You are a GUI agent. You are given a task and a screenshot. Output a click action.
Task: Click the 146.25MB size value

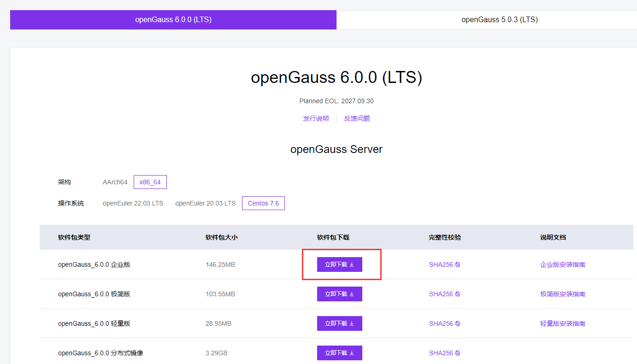pos(220,264)
